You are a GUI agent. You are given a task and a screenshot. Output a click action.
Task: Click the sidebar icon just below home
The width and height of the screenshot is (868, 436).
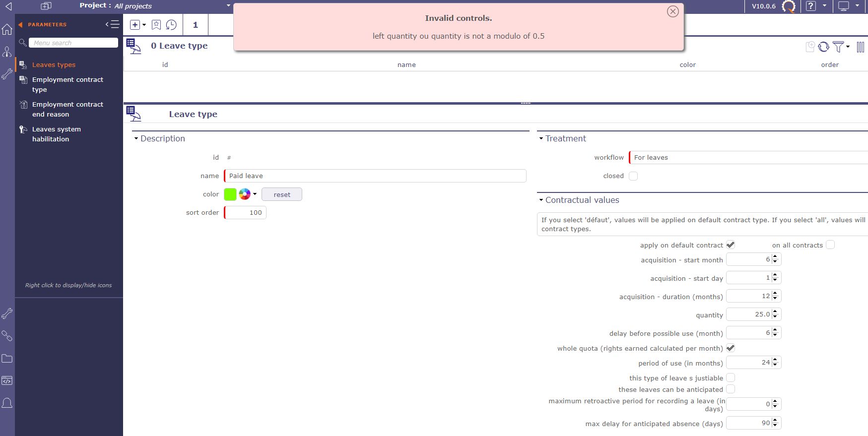pyautogui.click(x=7, y=52)
